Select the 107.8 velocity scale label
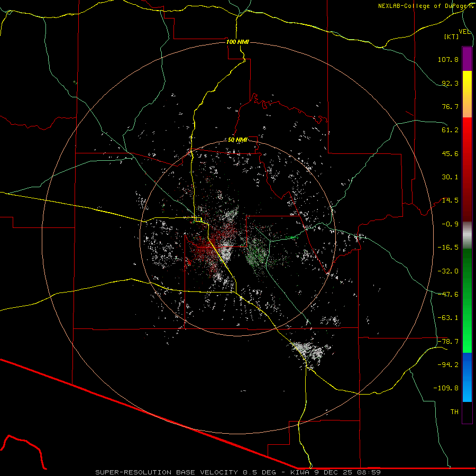This screenshot has width=476, height=476. pyautogui.click(x=448, y=59)
